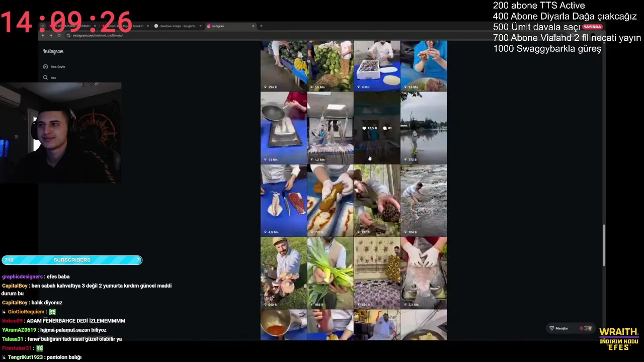Click chat message 'ADAM FENERBAHCE DEDİ İZLEMEMMMM'
The width and height of the screenshot is (644, 362).
76,321
